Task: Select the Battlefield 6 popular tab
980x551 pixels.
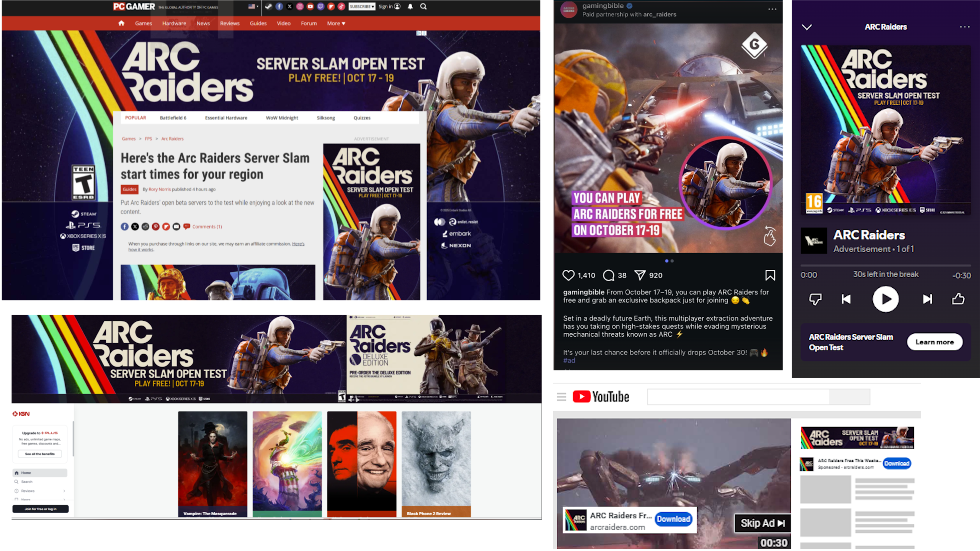Action: [x=173, y=118]
